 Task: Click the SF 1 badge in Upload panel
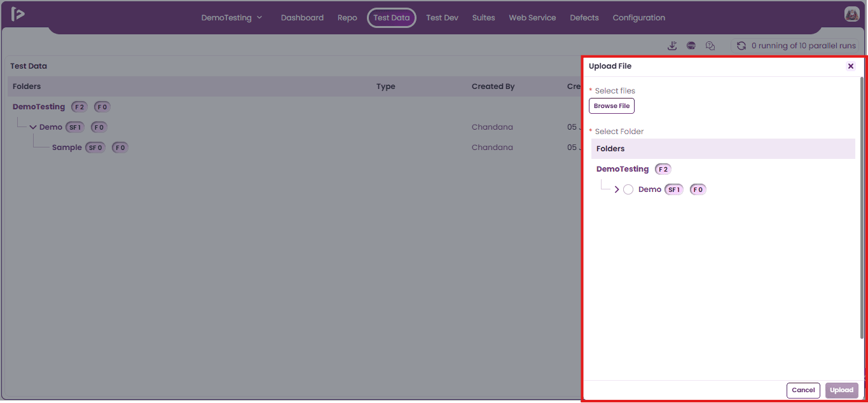(x=674, y=189)
